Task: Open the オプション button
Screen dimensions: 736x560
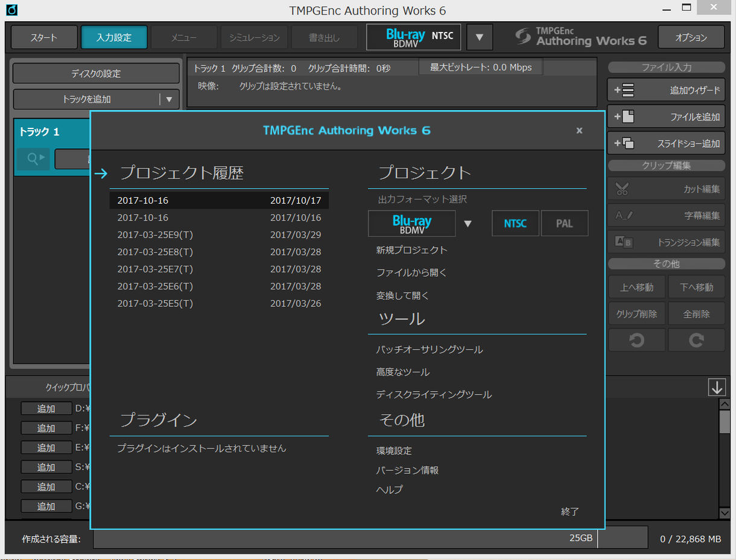Action: [691, 37]
